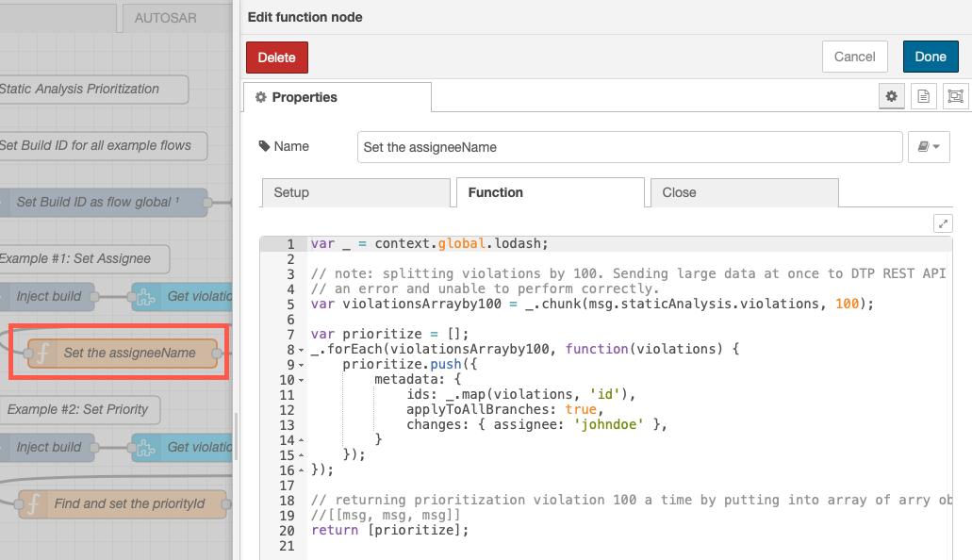Click the Inject build node under Example #2
972x560 pixels.
47,448
